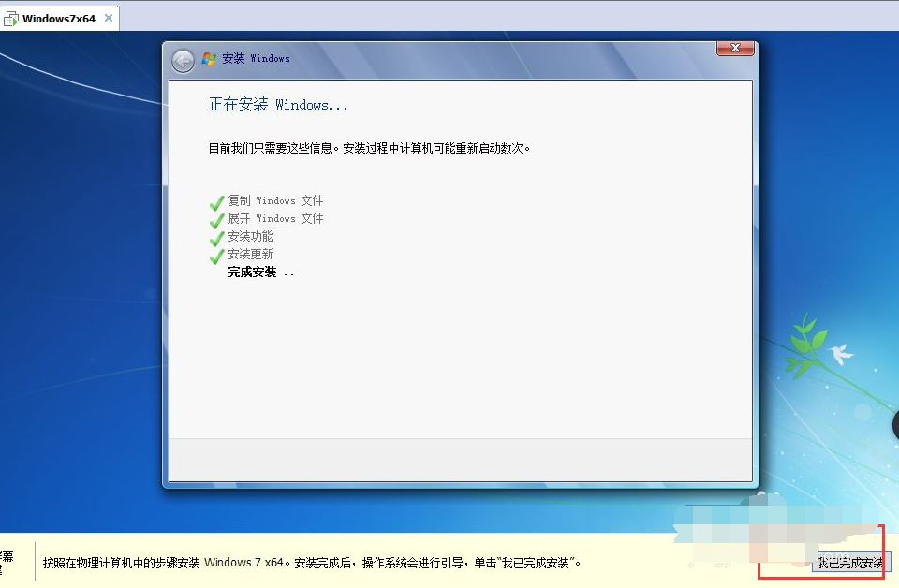Click the green checkmark beside 展开 Windows 文件
Image resolution: width=899 pixels, height=588 pixels.
[x=215, y=218]
